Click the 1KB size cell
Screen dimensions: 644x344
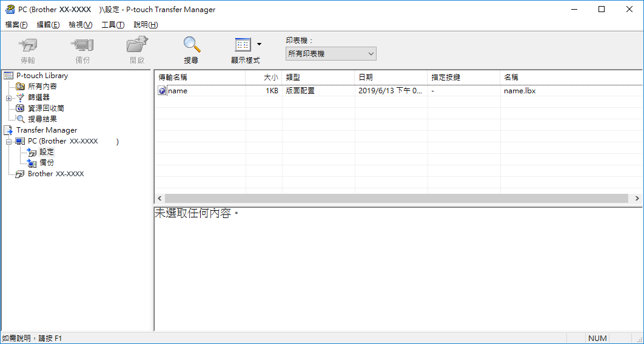[x=271, y=91]
